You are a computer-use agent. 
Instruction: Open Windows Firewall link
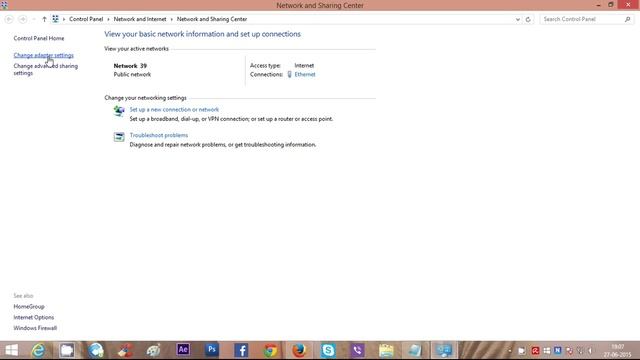point(35,328)
